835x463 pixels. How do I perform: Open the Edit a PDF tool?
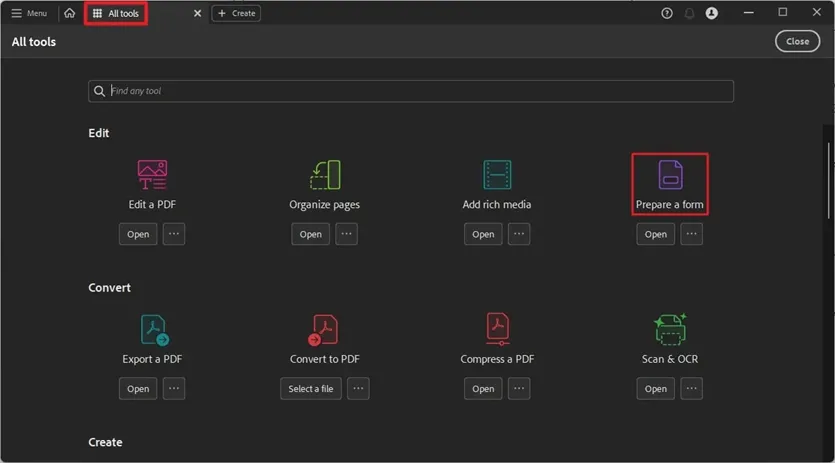click(x=138, y=234)
